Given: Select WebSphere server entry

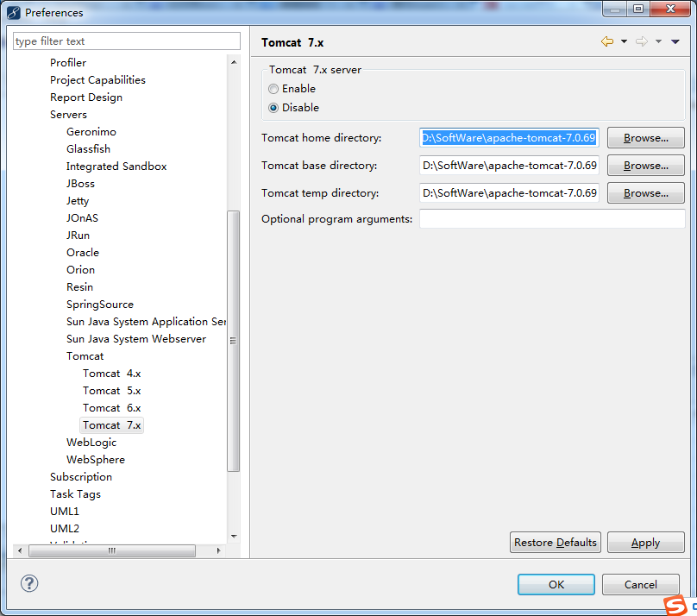Looking at the screenshot, I should coord(96,460).
